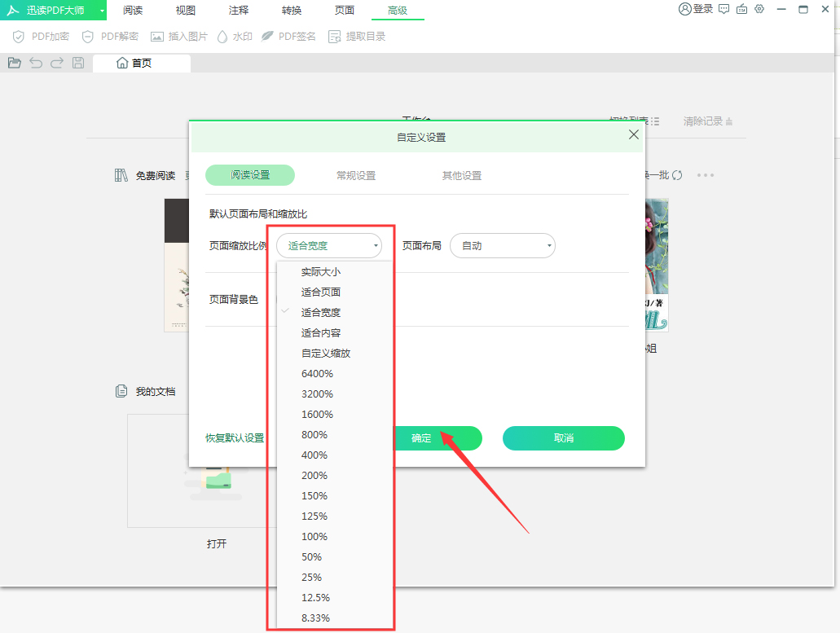Click the 登录 login link

(x=701, y=10)
